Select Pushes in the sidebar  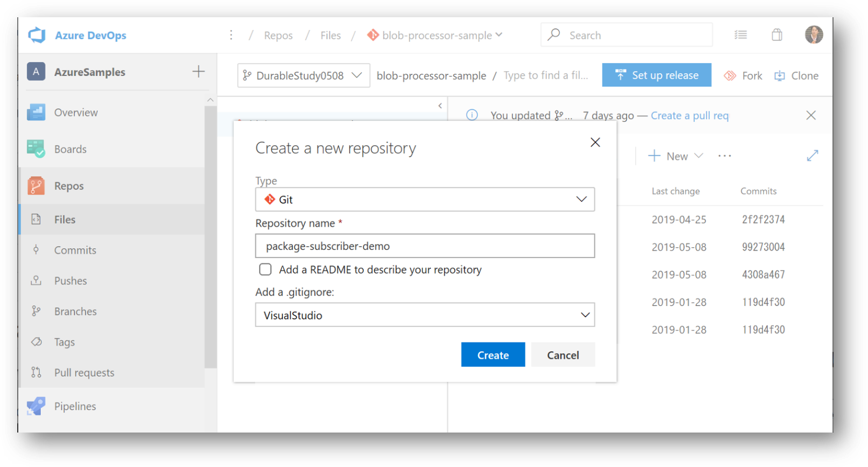tap(71, 281)
